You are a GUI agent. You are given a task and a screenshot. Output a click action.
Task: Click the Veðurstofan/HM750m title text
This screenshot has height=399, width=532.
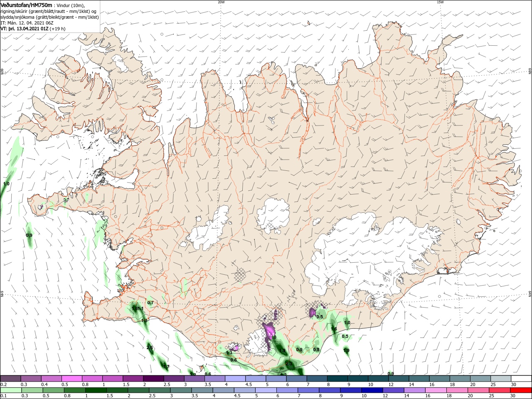point(26,5)
